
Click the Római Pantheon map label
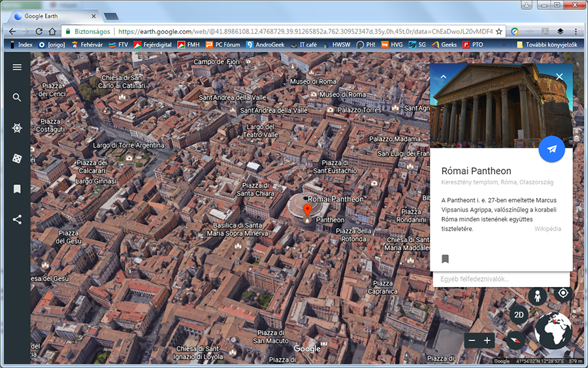click(x=336, y=199)
